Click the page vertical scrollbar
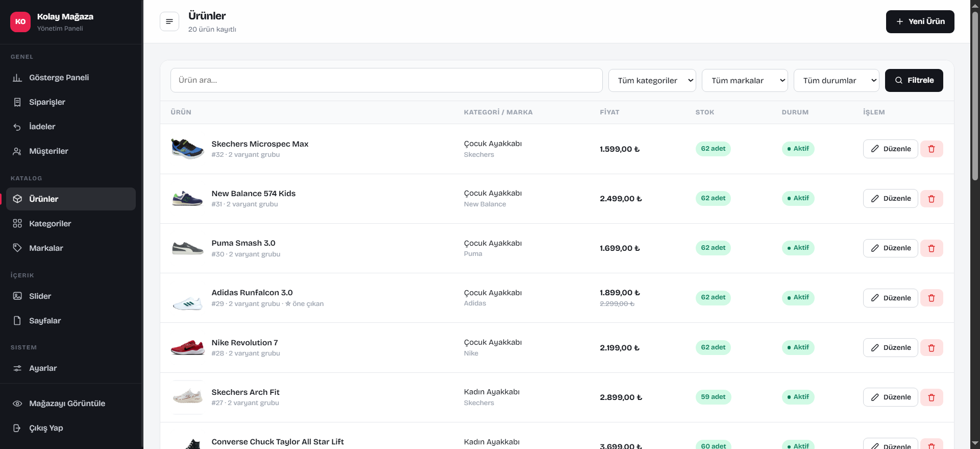The width and height of the screenshot is (980, 449). click(975, 96)
